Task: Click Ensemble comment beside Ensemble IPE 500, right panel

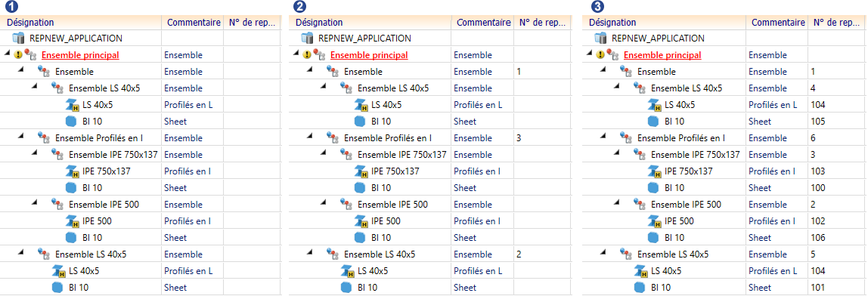Action: tap(767, 205)
